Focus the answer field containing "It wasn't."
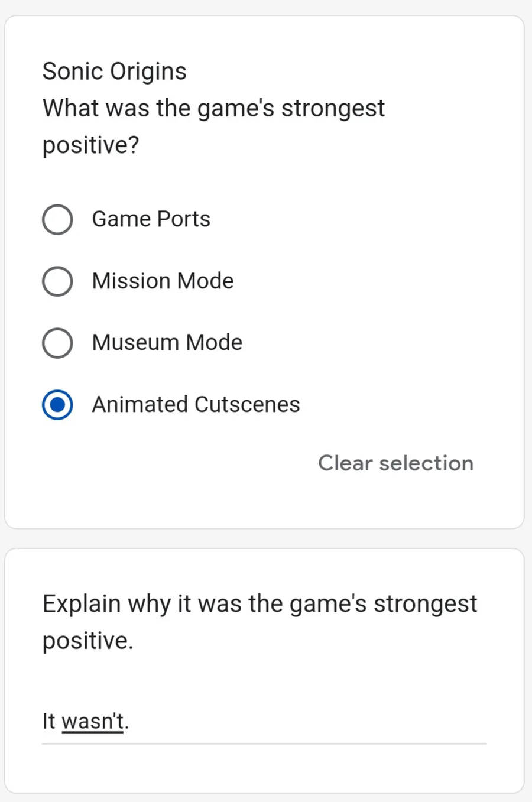The width and height of the screenshot is (532, 802). (x=264, y=725)
